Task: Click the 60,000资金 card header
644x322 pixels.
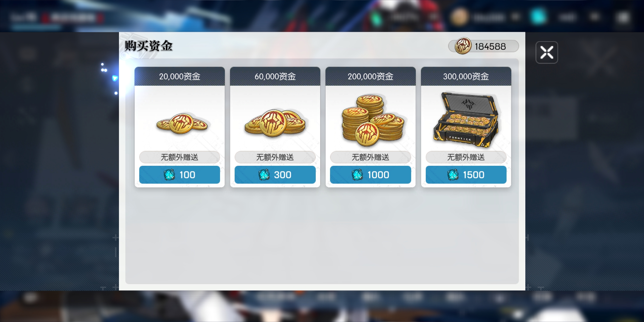Action: (275, 76)
